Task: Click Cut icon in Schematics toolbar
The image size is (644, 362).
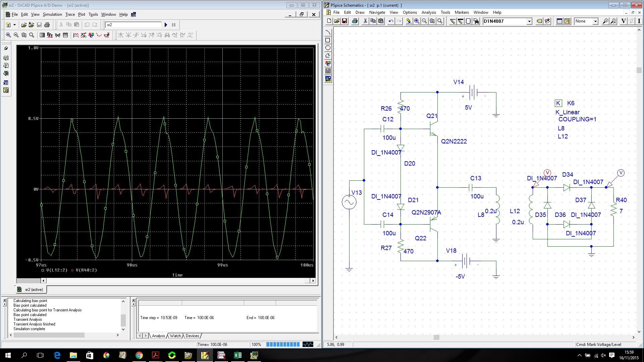Action: [x=365, y=21]
